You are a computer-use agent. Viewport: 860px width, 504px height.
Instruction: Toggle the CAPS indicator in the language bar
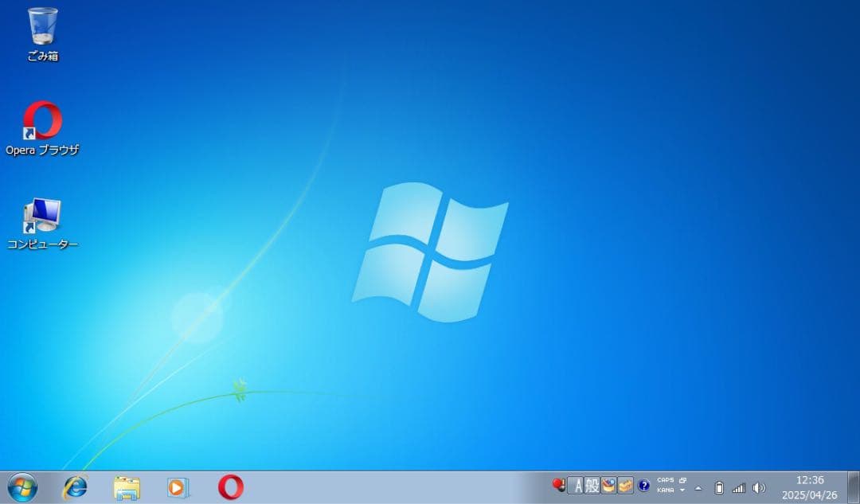[x=666, y=479]
